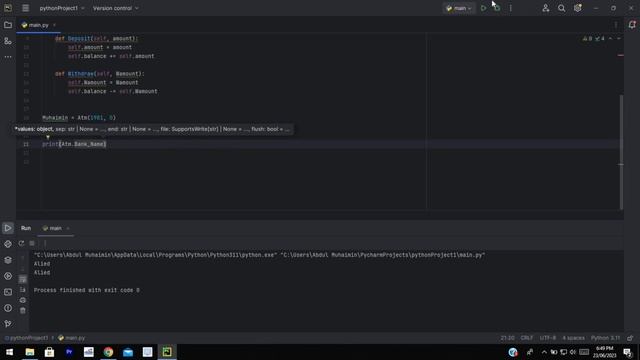
Task: Open the Structure tool window
Action: click(x=8, y=41)
